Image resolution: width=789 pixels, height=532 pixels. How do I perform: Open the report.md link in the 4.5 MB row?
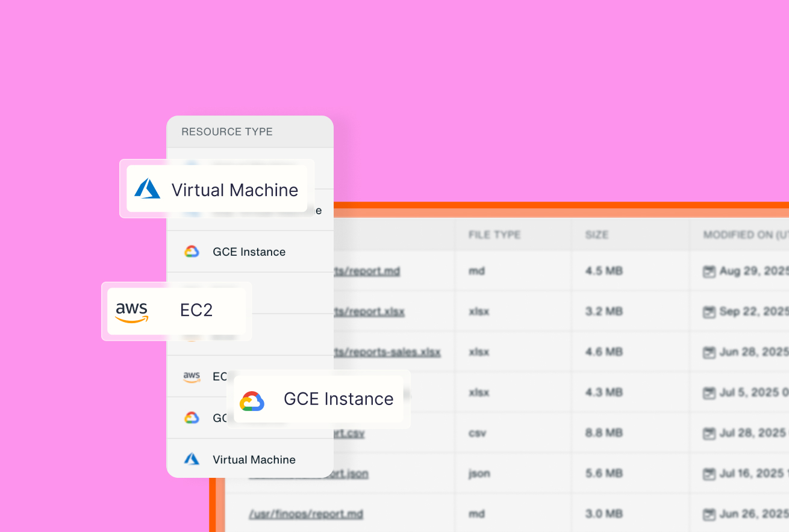pos(367,271)
